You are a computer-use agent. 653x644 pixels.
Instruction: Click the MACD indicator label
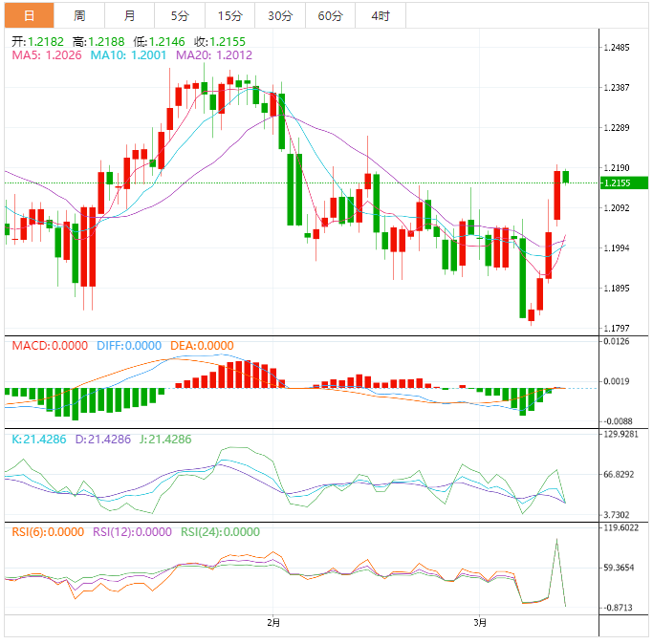49,346
